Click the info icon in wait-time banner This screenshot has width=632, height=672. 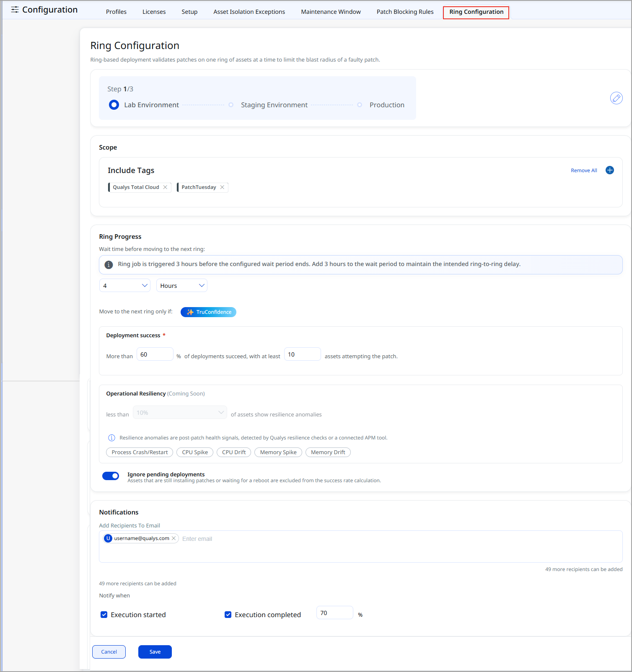coord(109,265)
